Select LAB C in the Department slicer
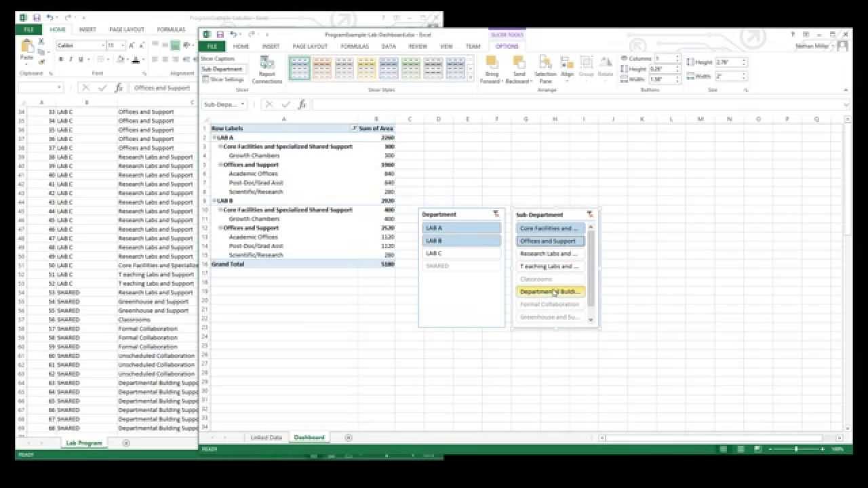Screen dimensions: 868x488 point(461,253)
